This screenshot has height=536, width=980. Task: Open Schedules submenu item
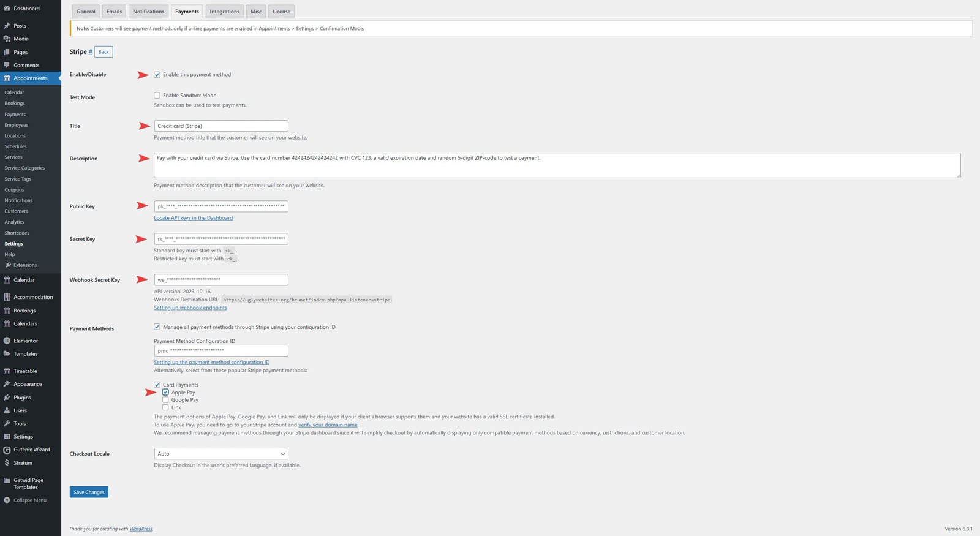click(16, 146)
